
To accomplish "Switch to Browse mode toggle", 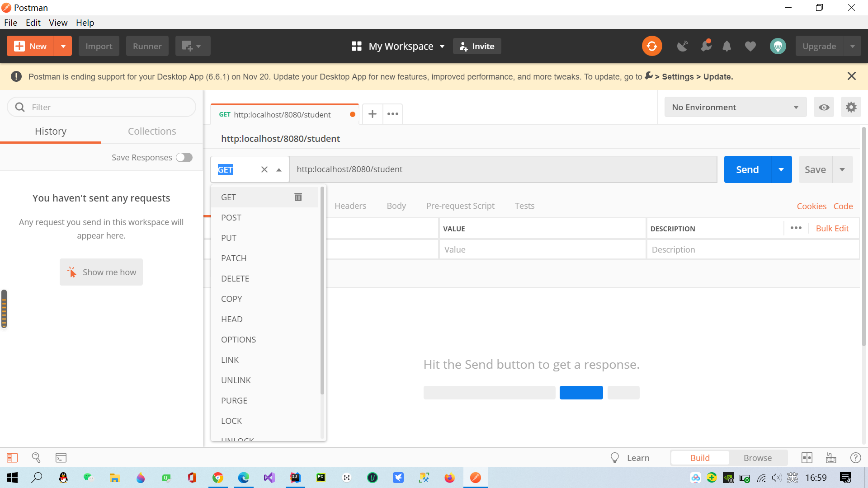I will [x=757, y=458].
